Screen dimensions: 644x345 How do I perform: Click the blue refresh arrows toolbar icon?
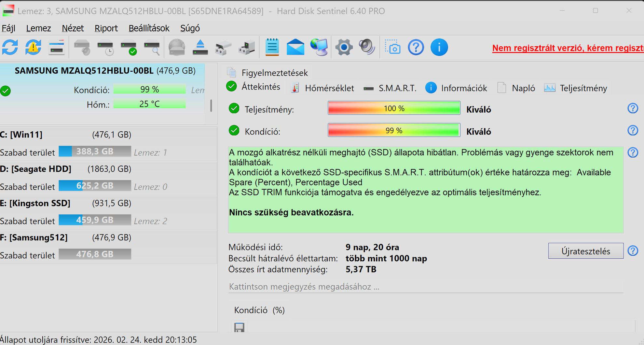[x=10, y=48]
